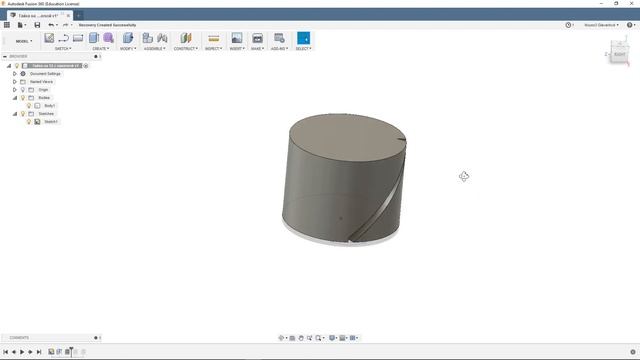The image size is (640, 360).
Task: Select Body1 in the browser
Action: (49, 106)
